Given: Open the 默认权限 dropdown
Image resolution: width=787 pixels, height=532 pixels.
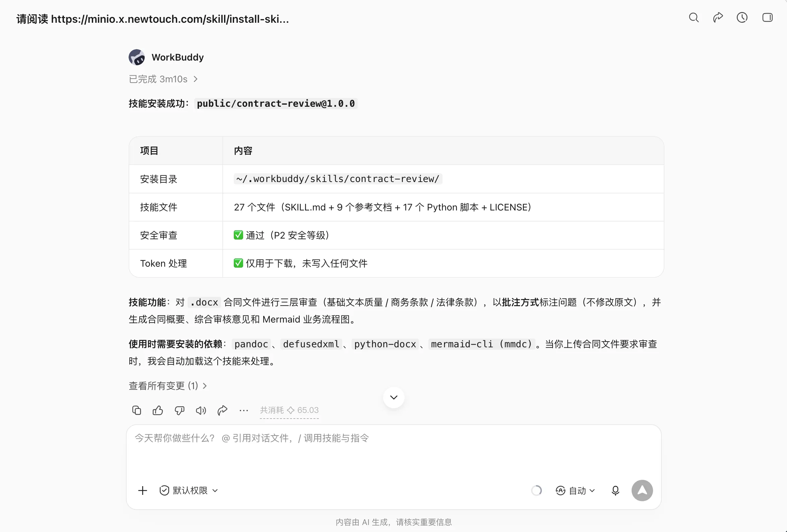Looking at the screenshot, I should [x=189, y=491].
